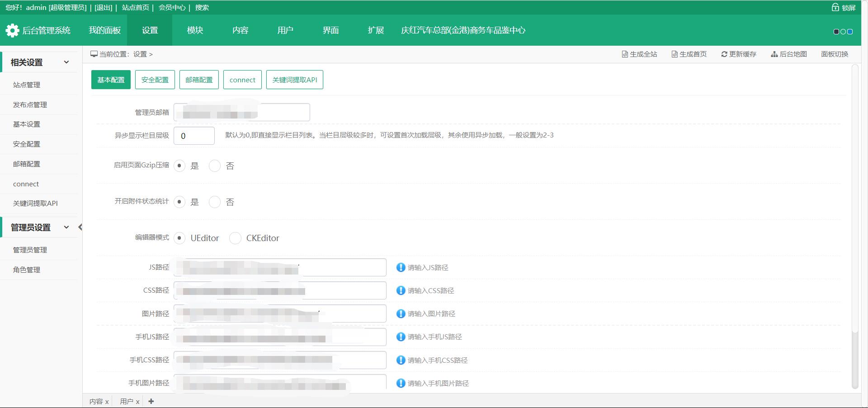Click the 锁屏 lock icon
This screenshot has width=868, height=408.
pos(835,7)
